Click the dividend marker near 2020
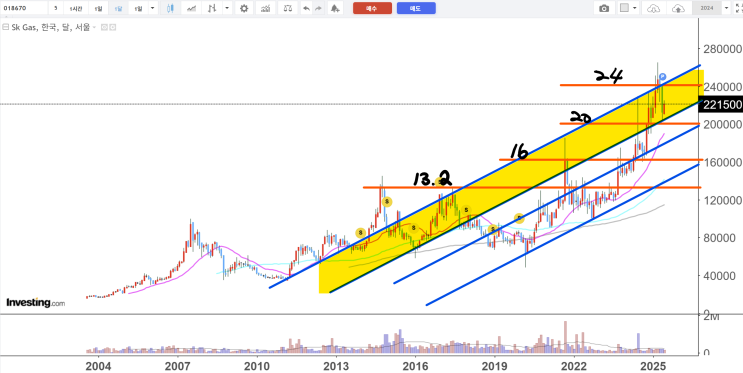743x373 pixels. click(x=519, y=218)
